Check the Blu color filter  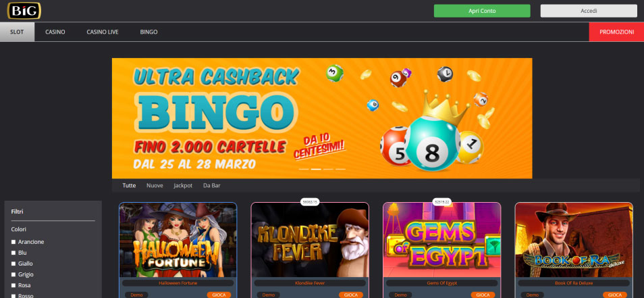(x=14, y=253)
